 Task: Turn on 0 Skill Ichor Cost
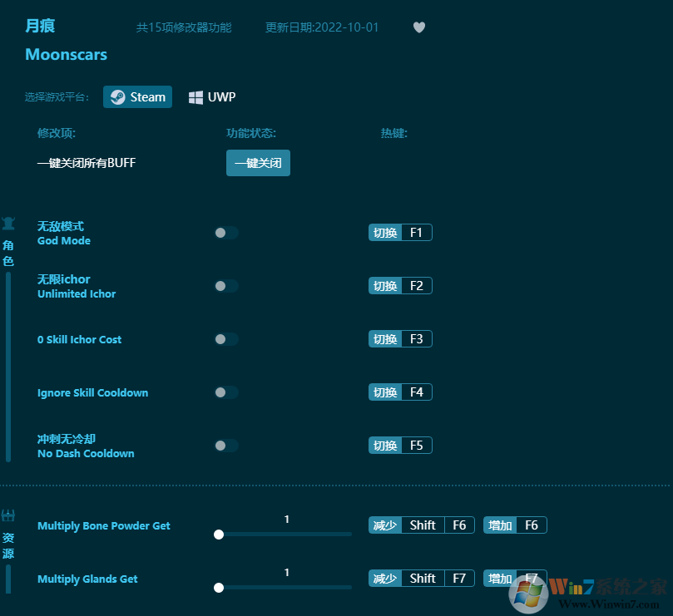pyautogui.click(x=226, y=339)
